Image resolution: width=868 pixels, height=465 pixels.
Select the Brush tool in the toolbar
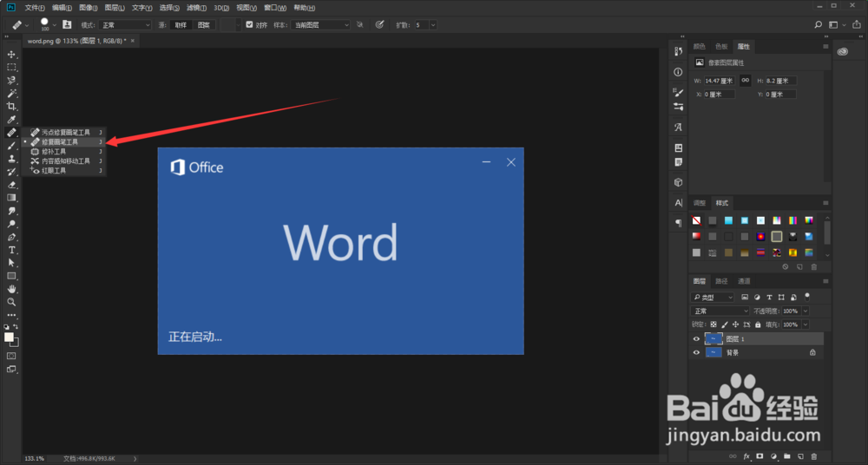(11, 146)
